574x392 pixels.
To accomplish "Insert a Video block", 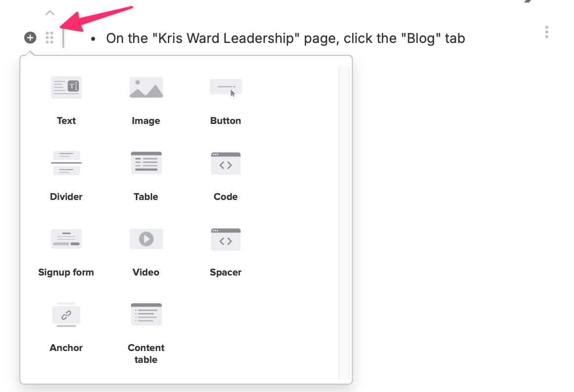I will 146,250.
